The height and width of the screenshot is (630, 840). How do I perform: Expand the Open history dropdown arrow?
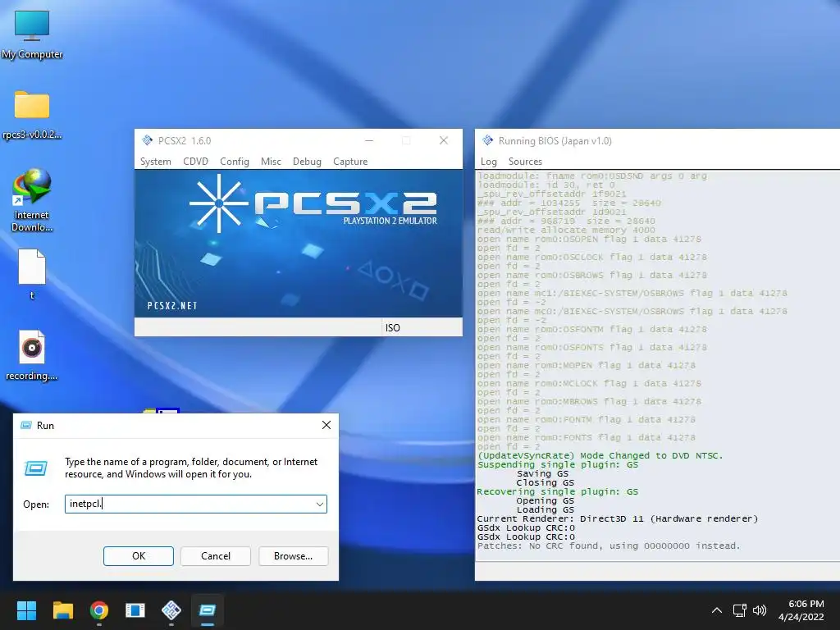point(320,504)
